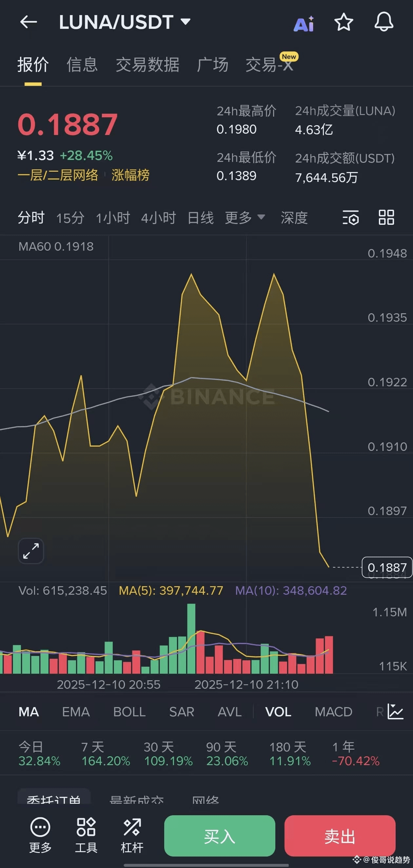Select the 30 天 109.19% performance
The image size is (413, 868).
pos(168,753)
